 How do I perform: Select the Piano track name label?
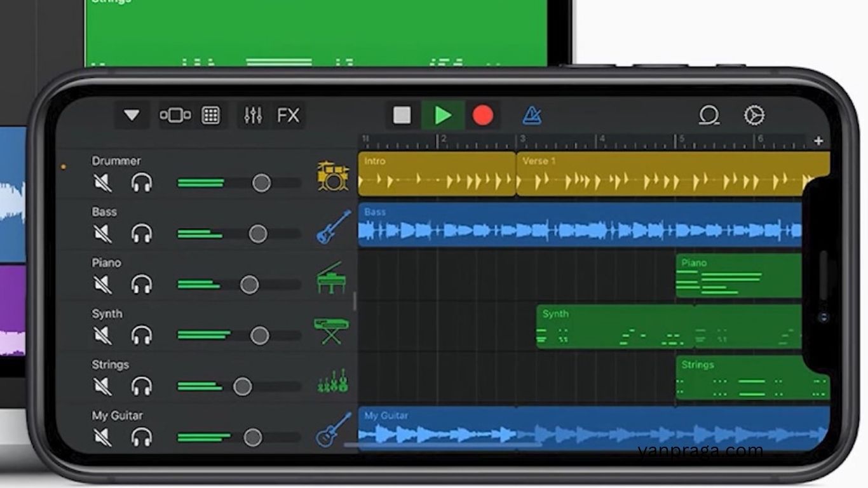click(106, 262)
